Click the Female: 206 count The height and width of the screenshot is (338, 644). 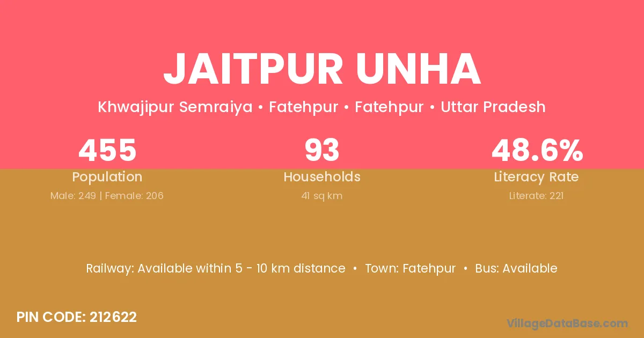[x=134, y=196]
